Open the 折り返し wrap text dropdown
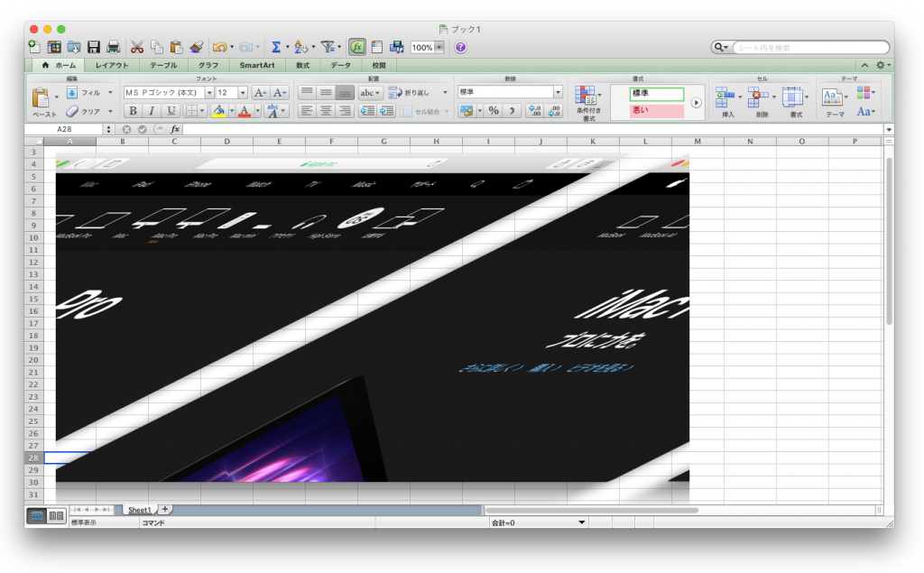This screenshot has height=573, width=924. coord(445,93)
